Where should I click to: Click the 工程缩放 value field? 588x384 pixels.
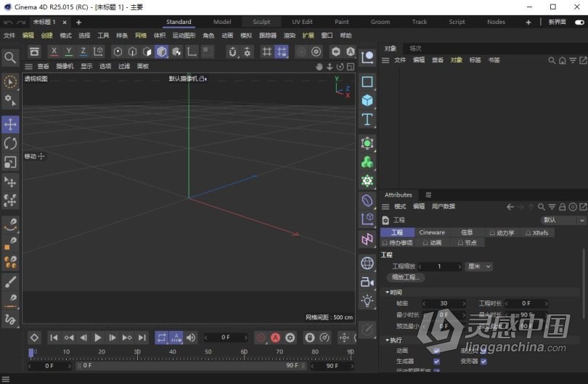click(439, 266)
